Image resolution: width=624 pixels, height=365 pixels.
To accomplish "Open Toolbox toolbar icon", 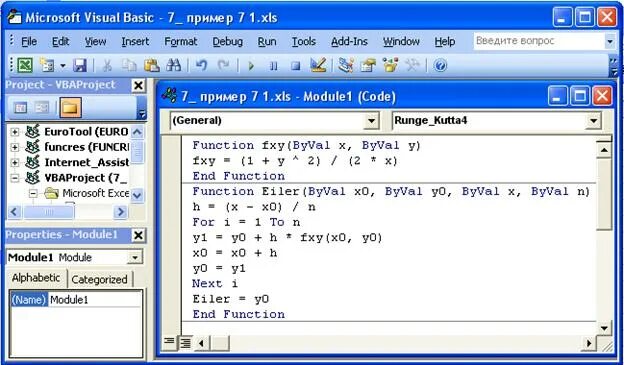I will pos(412,65).
